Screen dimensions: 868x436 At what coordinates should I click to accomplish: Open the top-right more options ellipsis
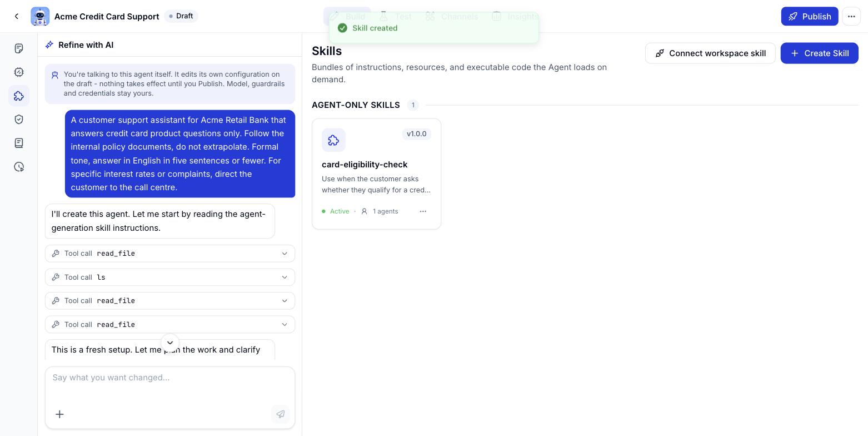coord(851,17)
